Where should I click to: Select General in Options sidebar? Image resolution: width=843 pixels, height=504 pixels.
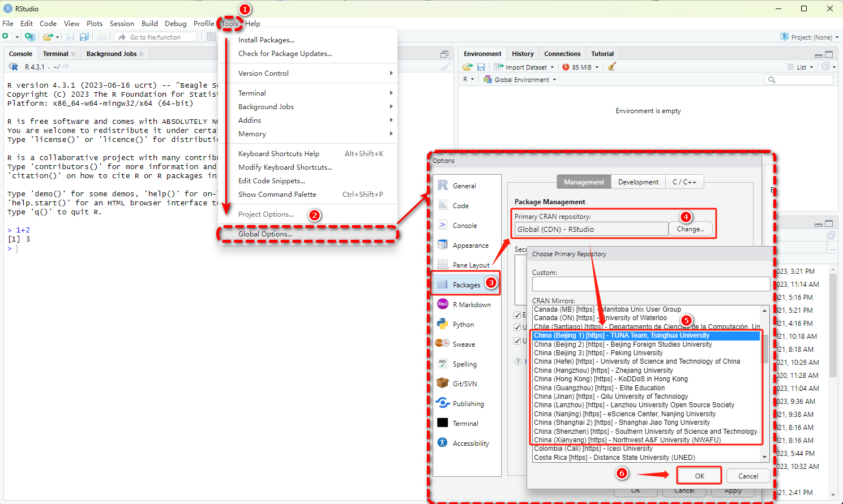coord(467,186)
